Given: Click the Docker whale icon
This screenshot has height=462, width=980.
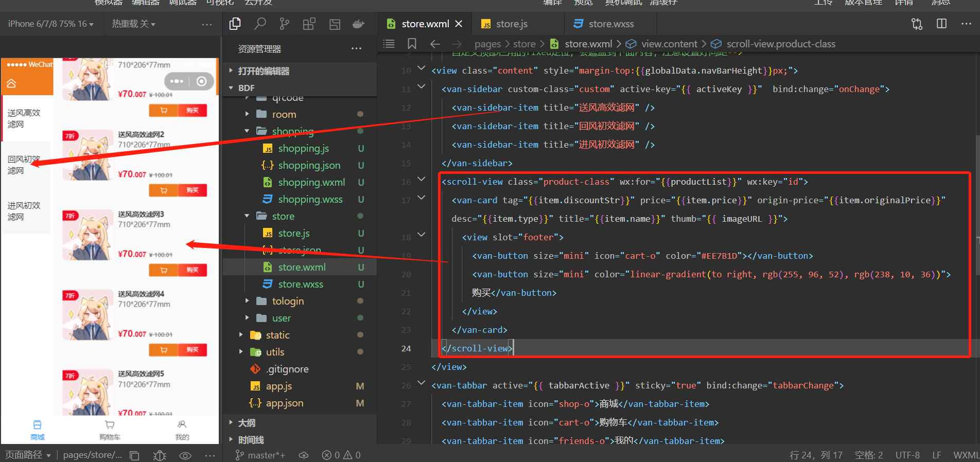Looking at the screenshot, I should (x=358, y=24).
